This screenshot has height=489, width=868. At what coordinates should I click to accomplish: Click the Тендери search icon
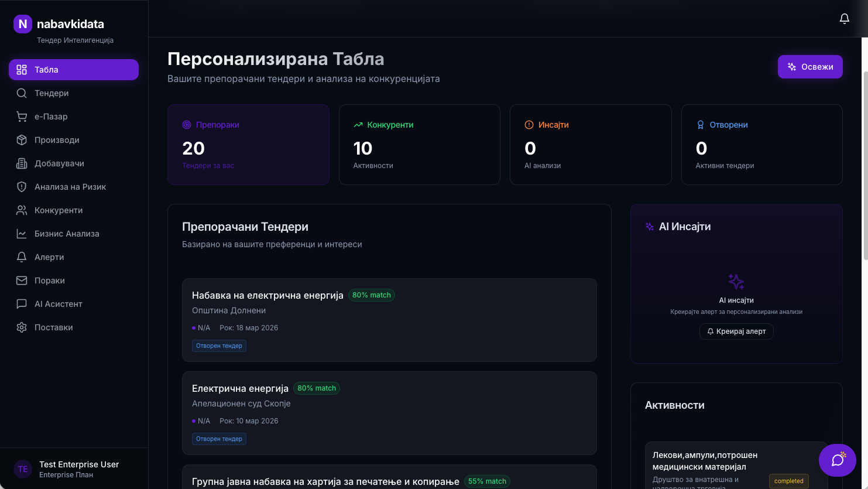[x=22, y=93]
